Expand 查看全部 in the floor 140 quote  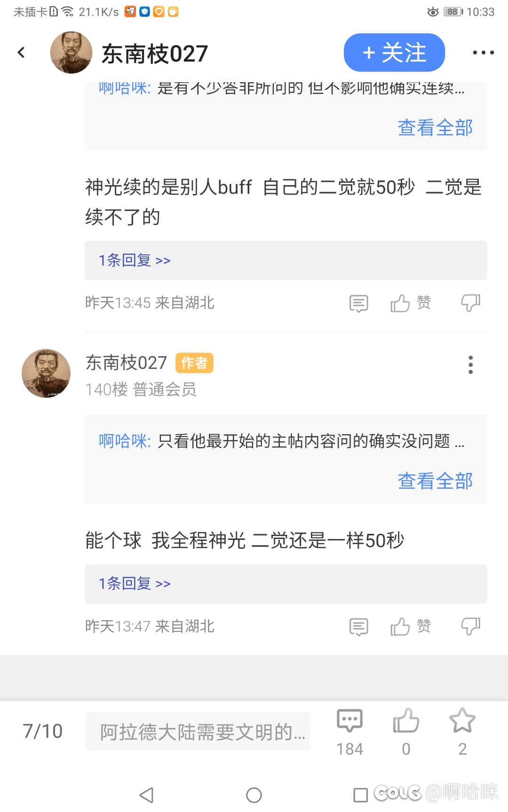tap(435, 481)
